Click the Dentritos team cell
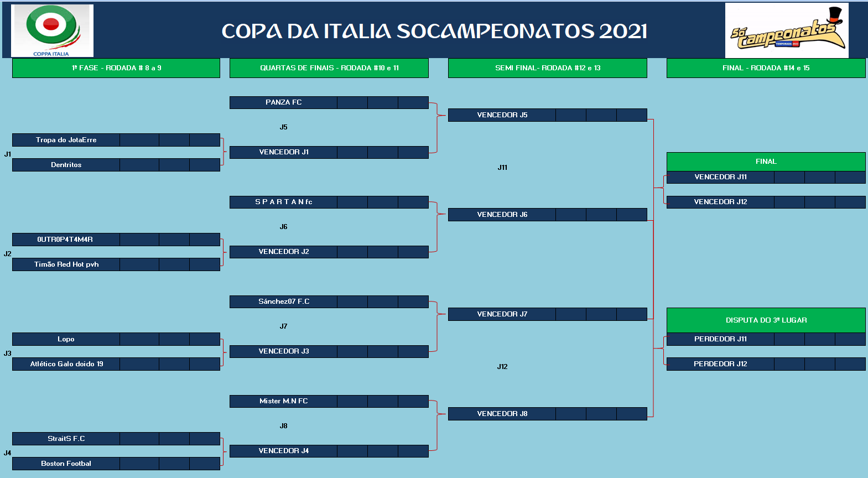868x478 pixels. 66,165
